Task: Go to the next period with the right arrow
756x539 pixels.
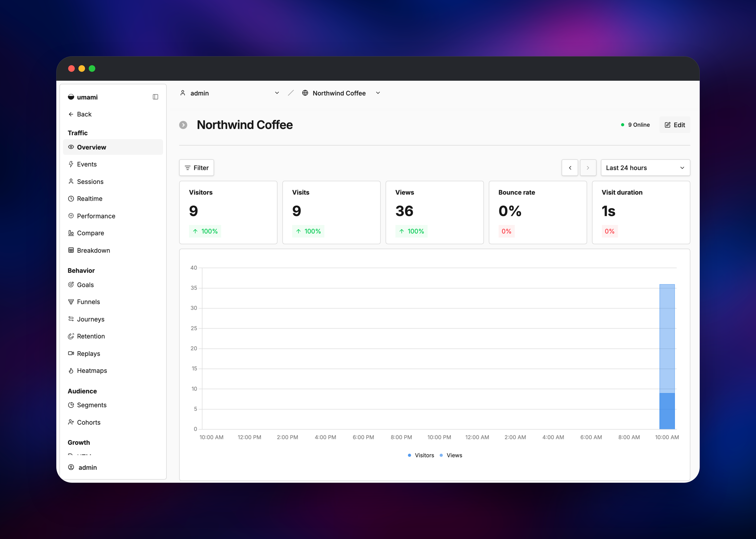Action: point(588,168)
